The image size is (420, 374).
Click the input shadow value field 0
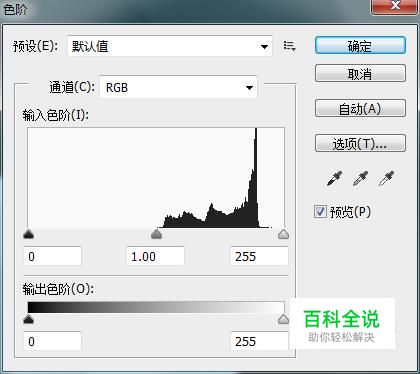52,256
